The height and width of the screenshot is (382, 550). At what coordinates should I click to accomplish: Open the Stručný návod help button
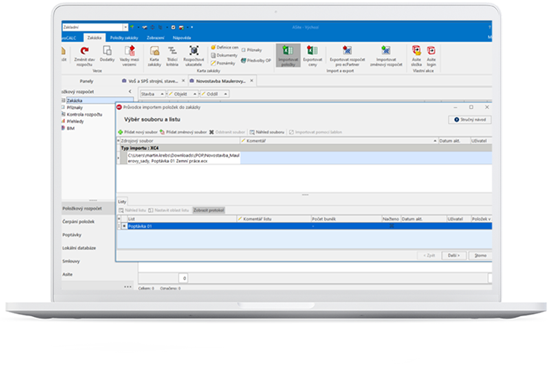pos(470,120)
